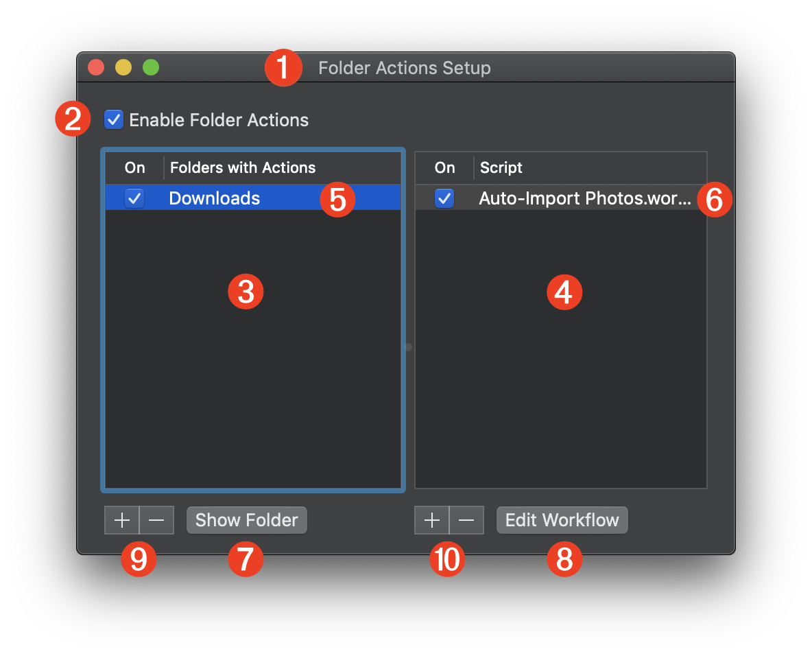The width and height of the screenshot is (812, 656).
Task: Open the Downloads folder via Show Folder
Action: 246,519
